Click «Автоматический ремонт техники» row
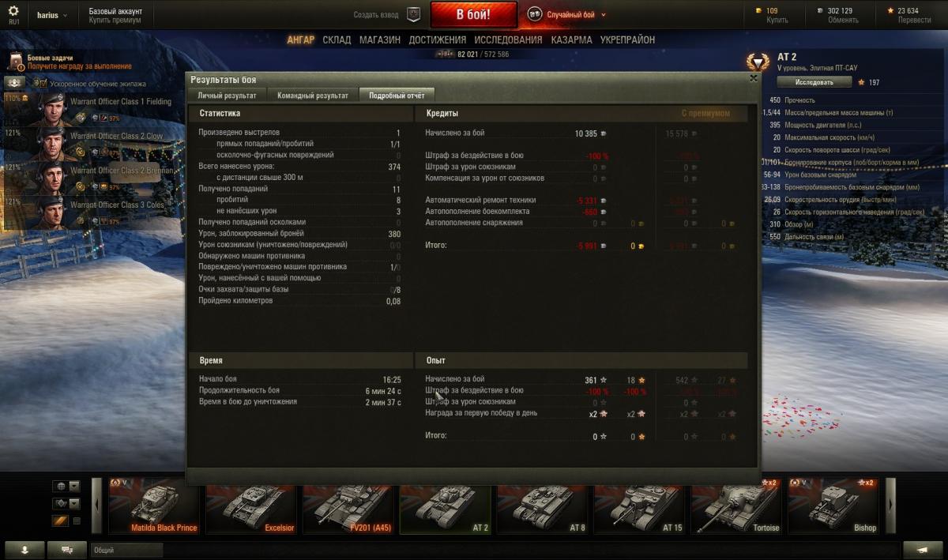This screenshot has width=948, height=560. (582, 201)
